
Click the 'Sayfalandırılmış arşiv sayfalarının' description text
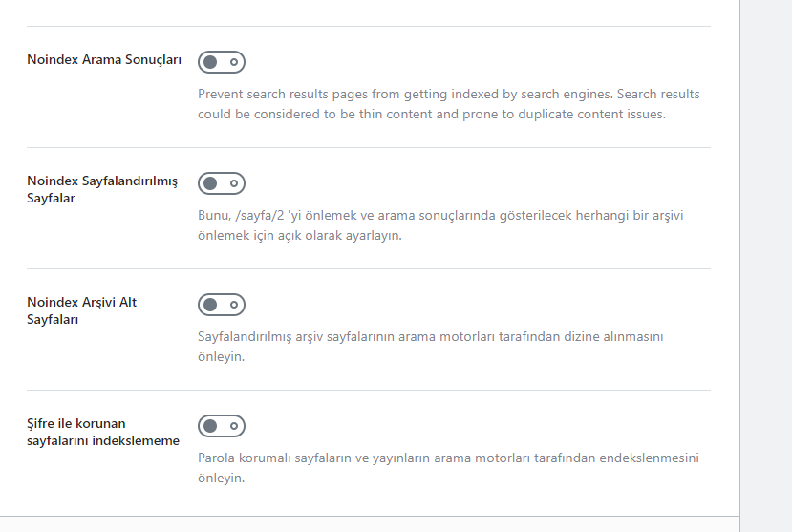point(430,347)
